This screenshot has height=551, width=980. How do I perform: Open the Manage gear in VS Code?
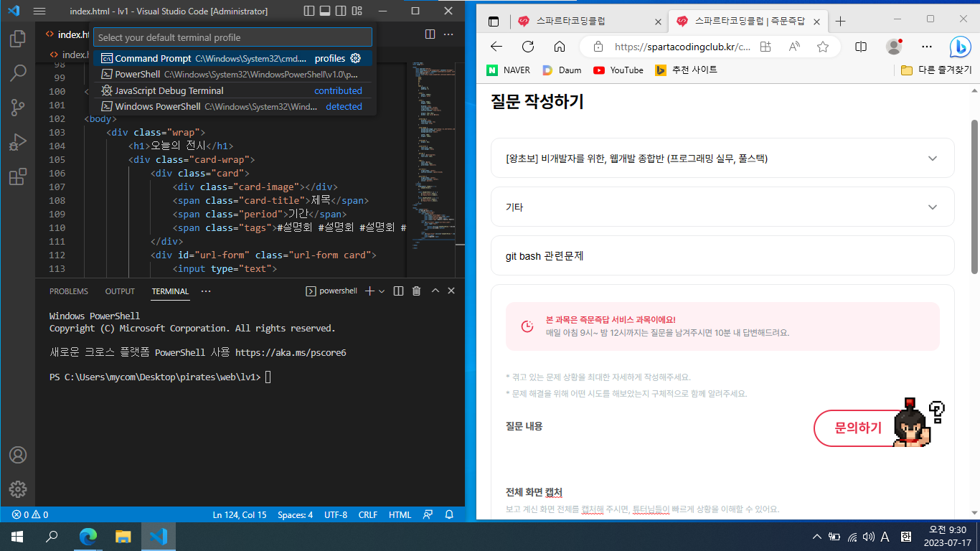point(18,489)
